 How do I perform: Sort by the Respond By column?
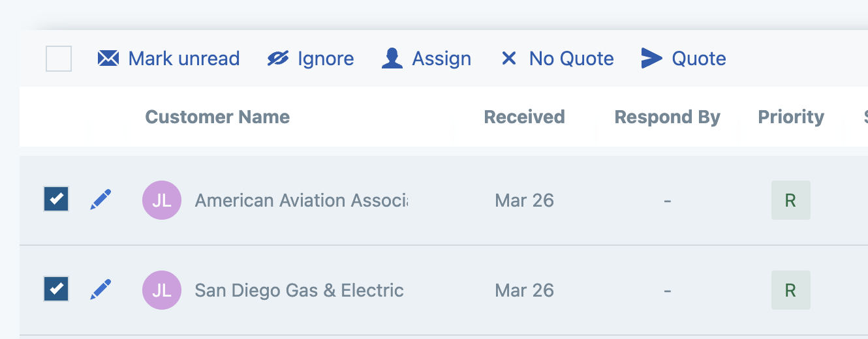tap(667, 117)
